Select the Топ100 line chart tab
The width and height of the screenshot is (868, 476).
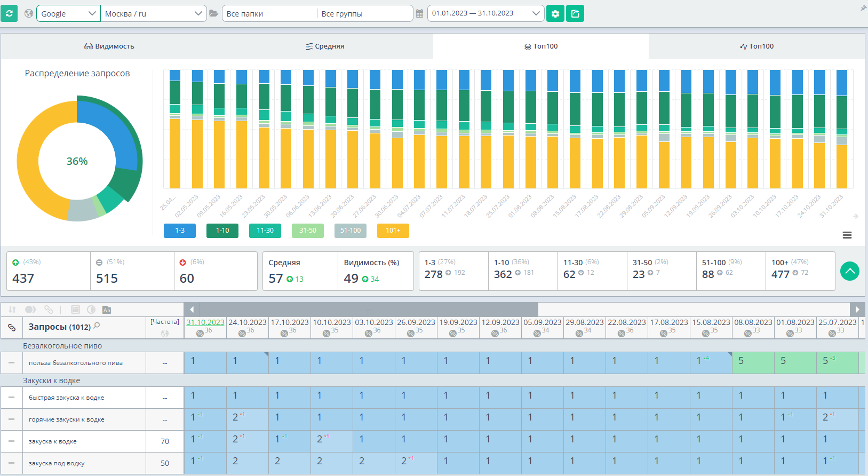(756, 46)
